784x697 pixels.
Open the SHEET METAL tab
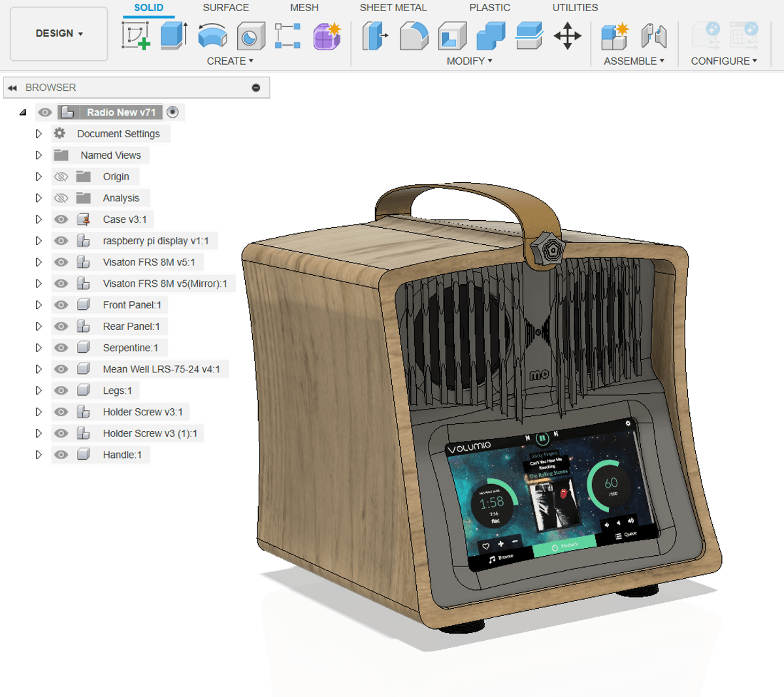tap(393, 8)
